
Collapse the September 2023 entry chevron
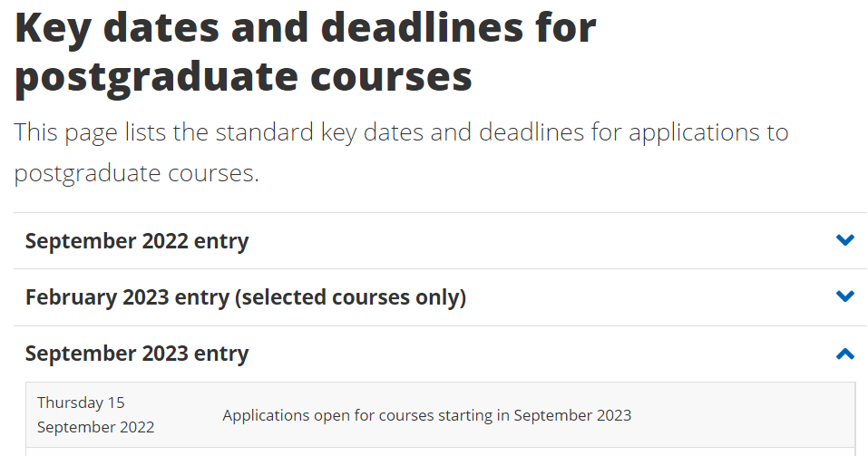[x=844, y=354]
